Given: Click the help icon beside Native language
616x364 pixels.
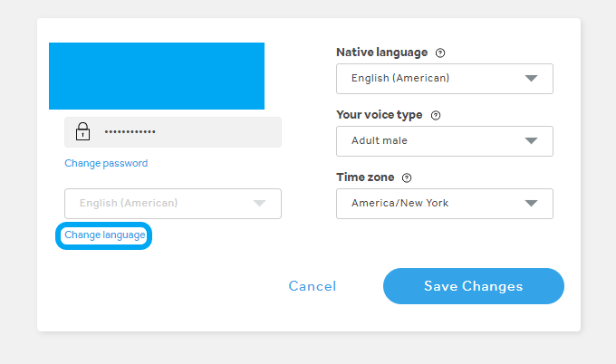Looking at the screenshot, I should tap(440, 53).
